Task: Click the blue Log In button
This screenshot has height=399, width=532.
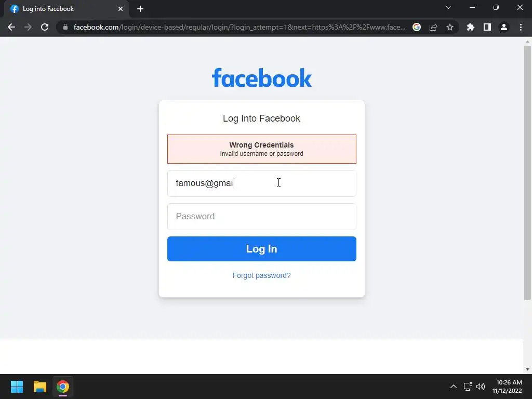Action: 262,249
